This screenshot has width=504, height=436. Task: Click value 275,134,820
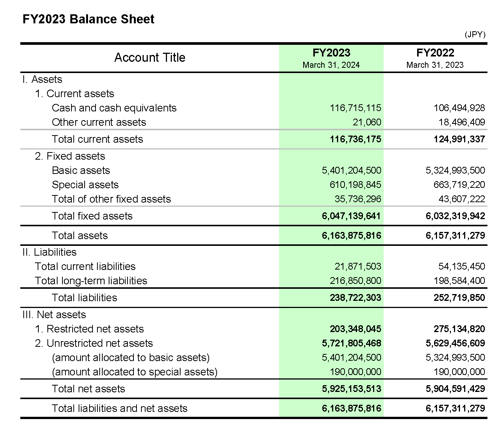pyautogui.click(x=459, y=329)
